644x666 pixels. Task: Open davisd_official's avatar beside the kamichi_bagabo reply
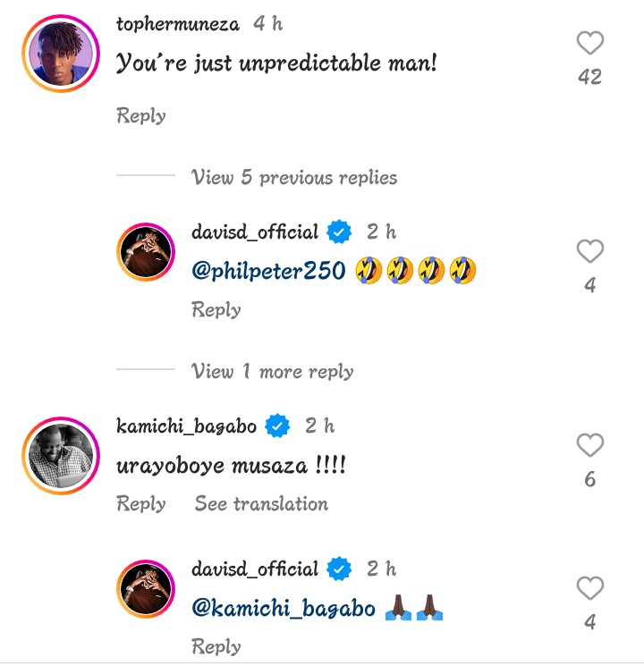pos(148,591)
